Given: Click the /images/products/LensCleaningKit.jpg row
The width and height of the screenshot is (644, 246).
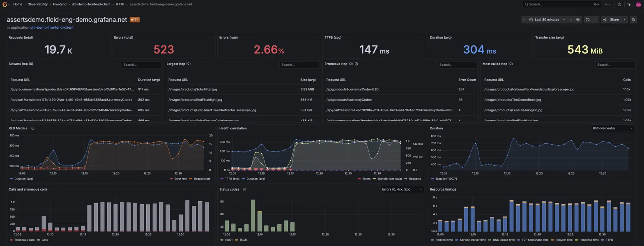Looking at the screenshot, I should coord(559,110).
